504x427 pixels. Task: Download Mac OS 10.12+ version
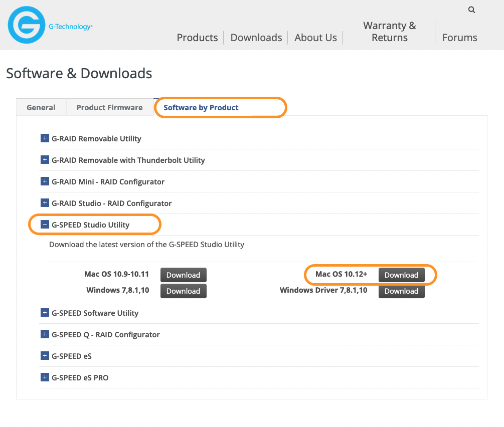(402, 275)
